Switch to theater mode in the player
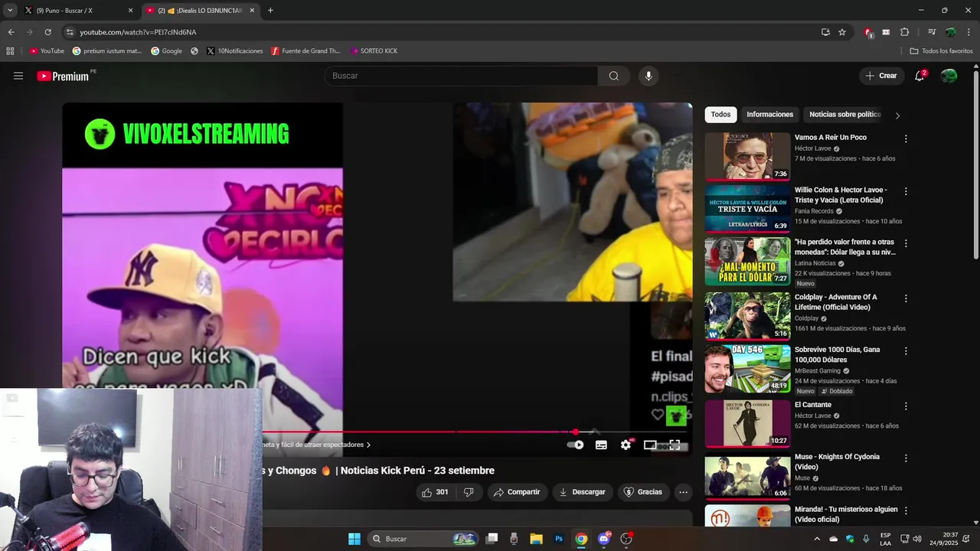This screenshot has width=980, height=551. click(650, 445)
